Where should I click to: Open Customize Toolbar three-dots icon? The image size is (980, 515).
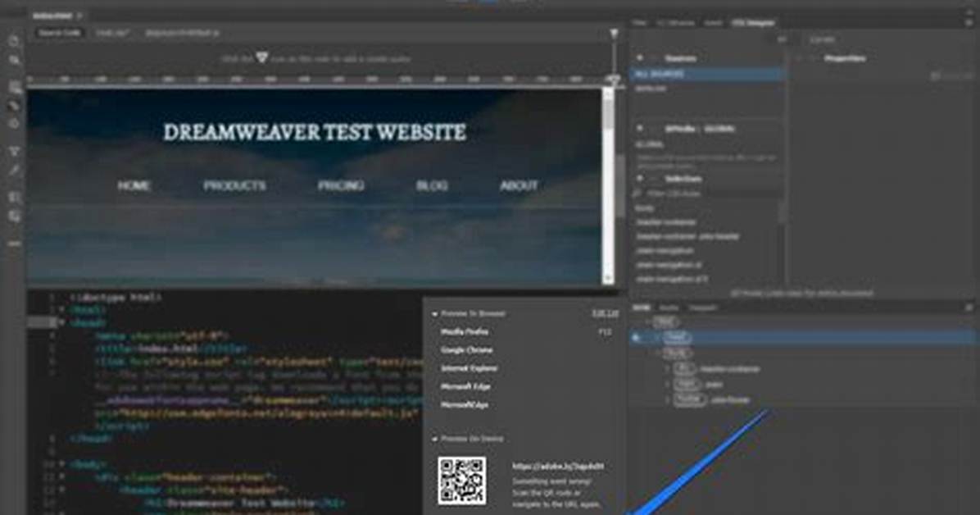click(x=14, y=244)
